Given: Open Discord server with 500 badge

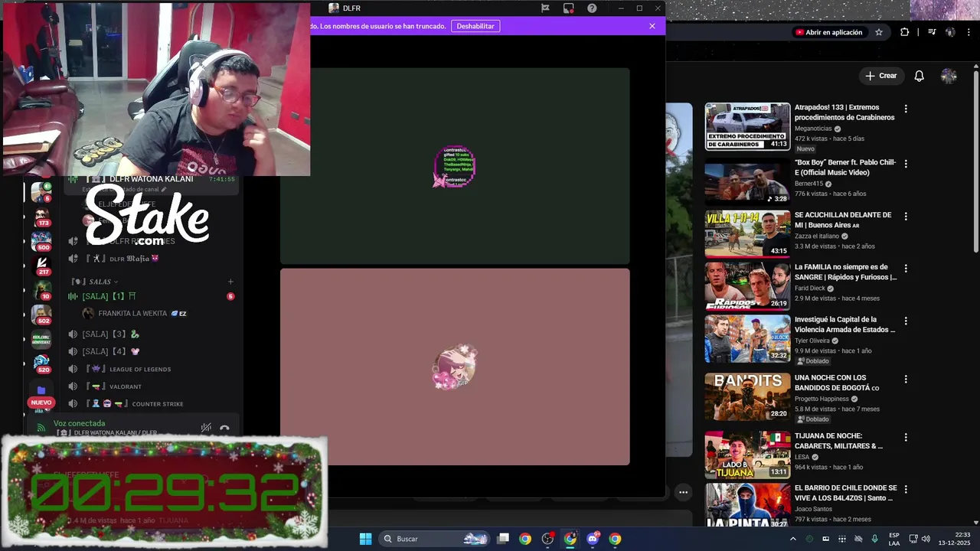Looking at the screenshot, I should (41, 240).
